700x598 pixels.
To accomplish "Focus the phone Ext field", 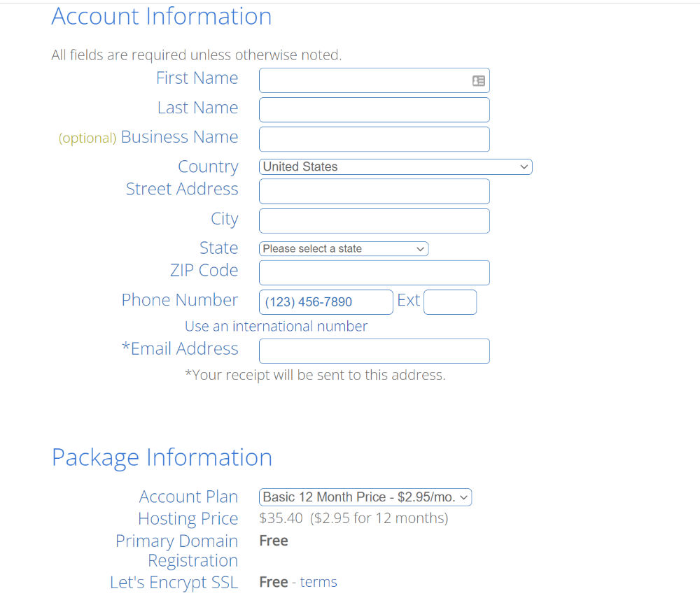I will point(450,302).
